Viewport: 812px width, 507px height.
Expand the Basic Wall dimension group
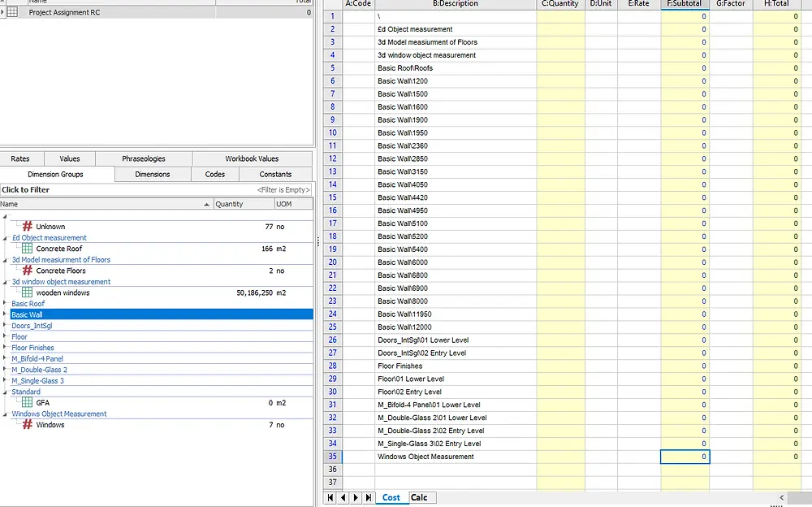tap(4, 314)
